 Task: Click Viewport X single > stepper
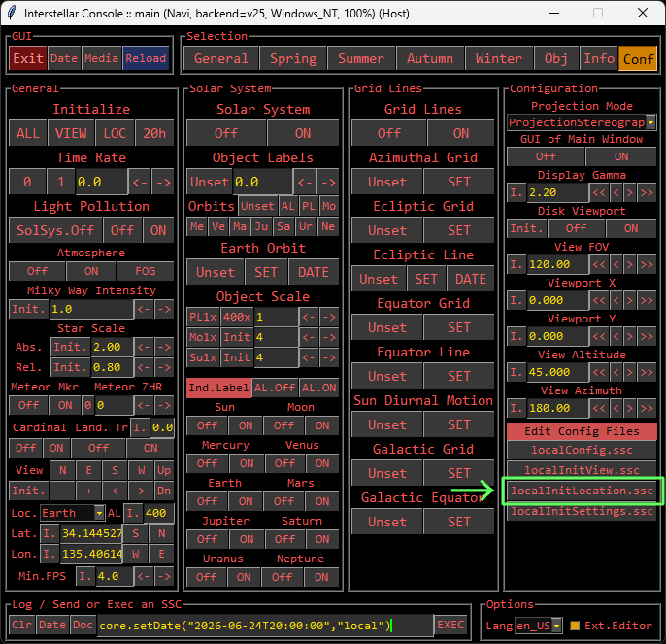[630, 300]
